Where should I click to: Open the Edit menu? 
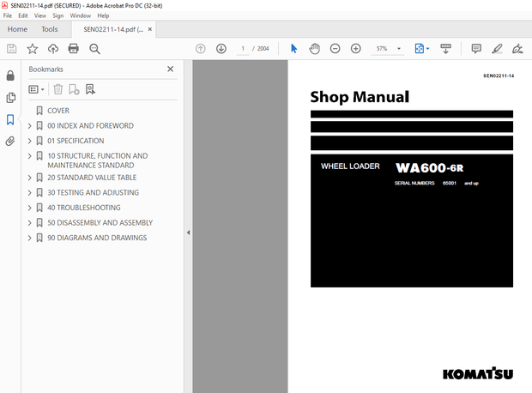(23, 15)
